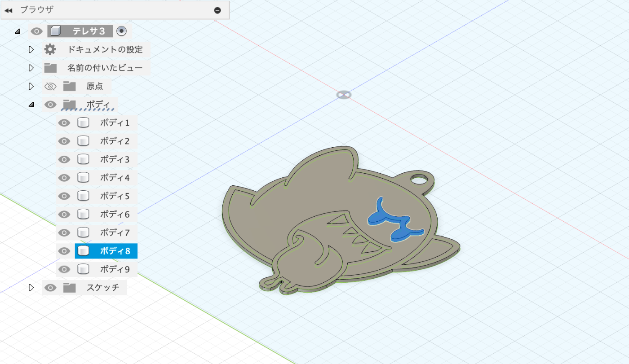Click the body icon of ボディ3
This screenshot has width=629, height=364.
tap(83, 159)
